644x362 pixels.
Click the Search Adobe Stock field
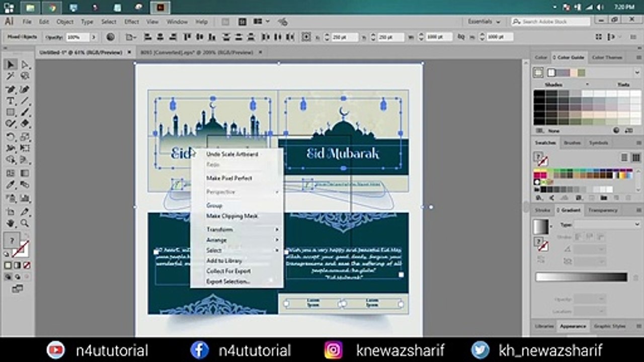click(x=551, y=22)
